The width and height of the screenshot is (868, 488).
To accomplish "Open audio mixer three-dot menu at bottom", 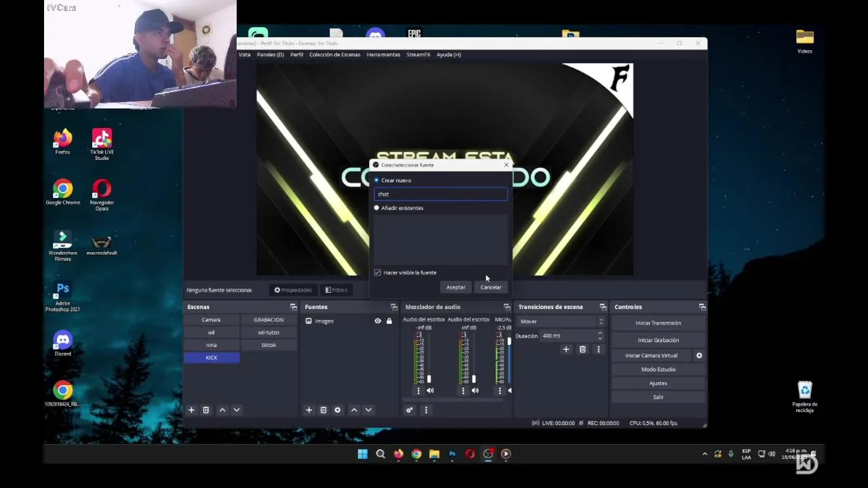I will pos(426,410).
